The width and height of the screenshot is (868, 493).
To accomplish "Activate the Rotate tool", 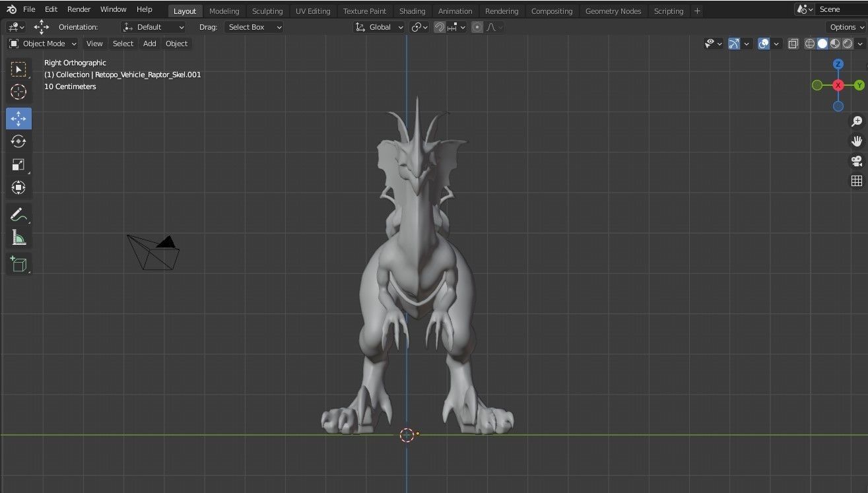I will [18, 141].
